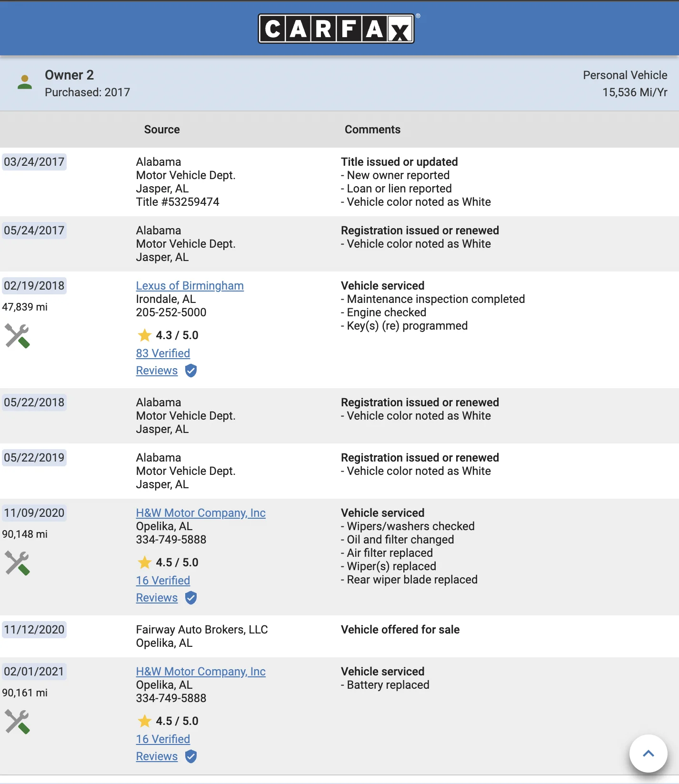Select the 03/24/2017 date badge
679x784 pixels.
coord(34,162)
